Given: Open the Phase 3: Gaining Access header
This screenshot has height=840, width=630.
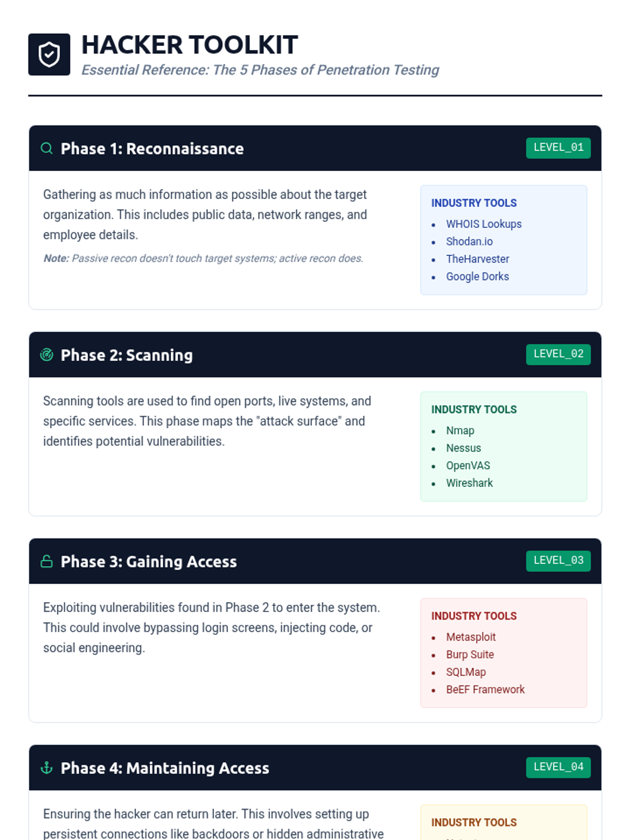Looking at the screenshot, I should click(315, 561).
